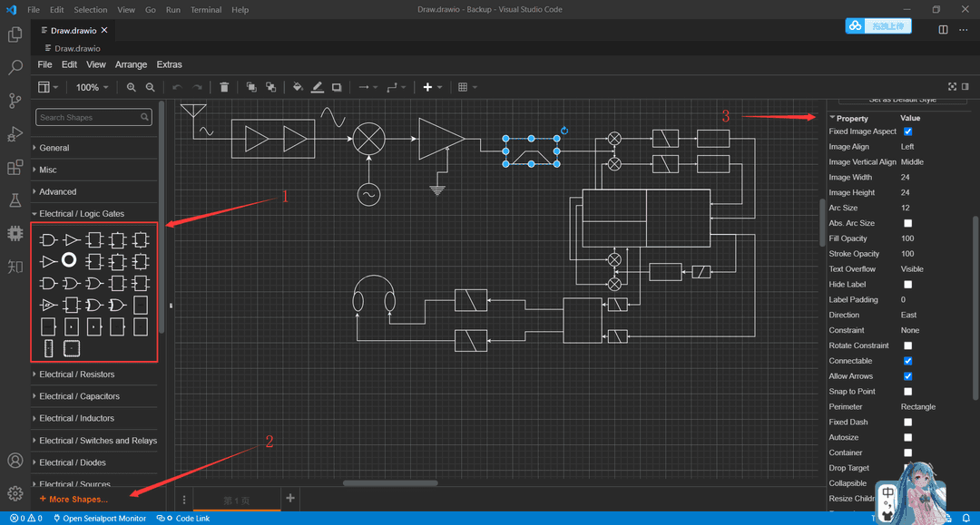
Task: Select the AND gate shape in Logic Gates
Action: point(48,239)
